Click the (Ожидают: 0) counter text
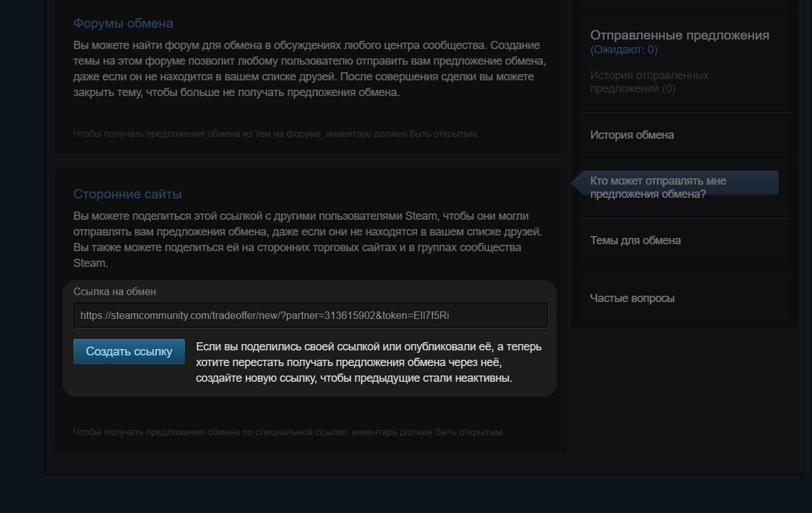 (624, 50)
